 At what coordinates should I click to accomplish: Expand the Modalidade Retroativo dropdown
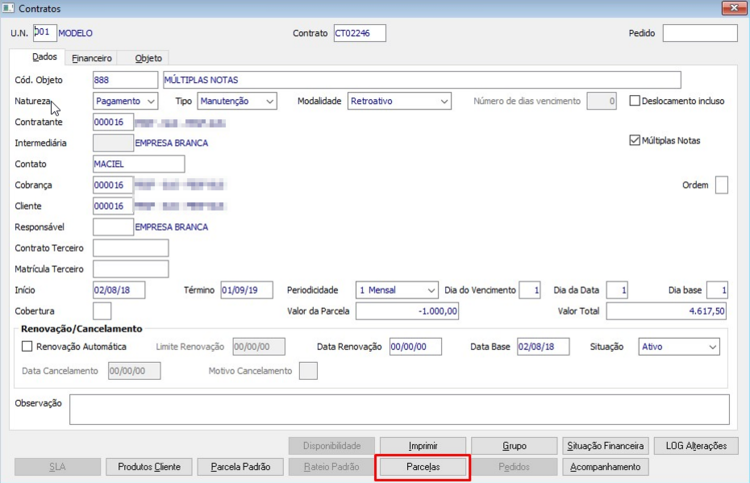point(399,101)
